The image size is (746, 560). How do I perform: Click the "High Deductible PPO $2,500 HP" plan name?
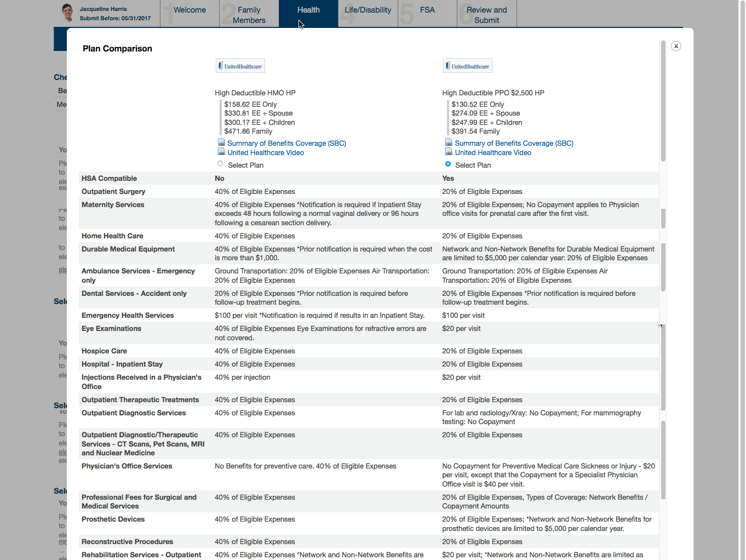(493, 93)
